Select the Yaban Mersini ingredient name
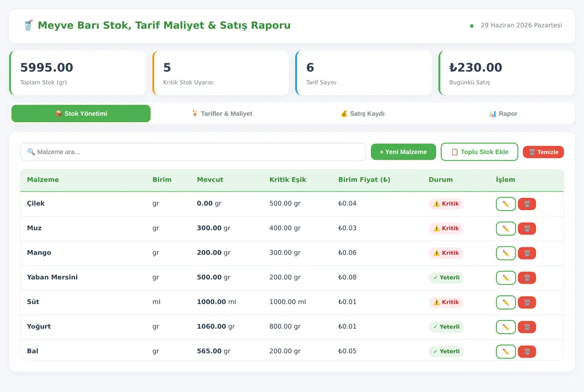 52,277
